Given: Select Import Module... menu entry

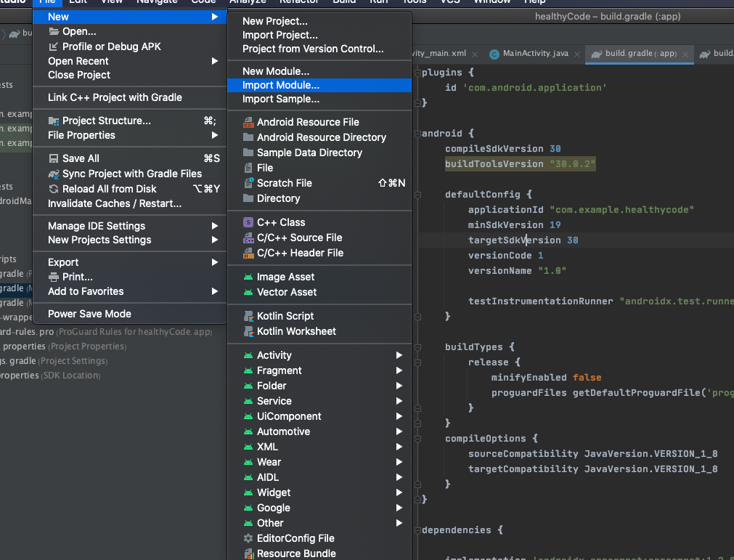Looking at the screenshot, I should click(x=319, y=85).
